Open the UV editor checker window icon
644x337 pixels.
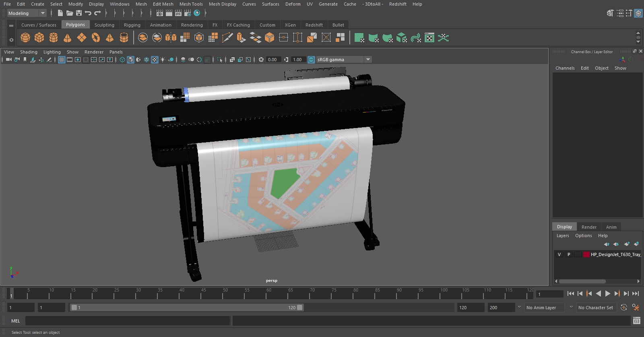pyautogui.click(x=429, y=38)
